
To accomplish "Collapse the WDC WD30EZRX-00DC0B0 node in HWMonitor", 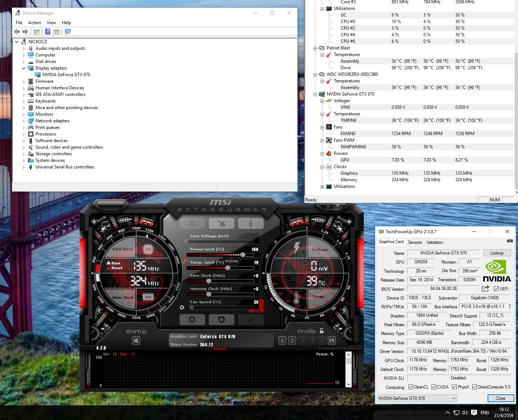I will [315, 75].
